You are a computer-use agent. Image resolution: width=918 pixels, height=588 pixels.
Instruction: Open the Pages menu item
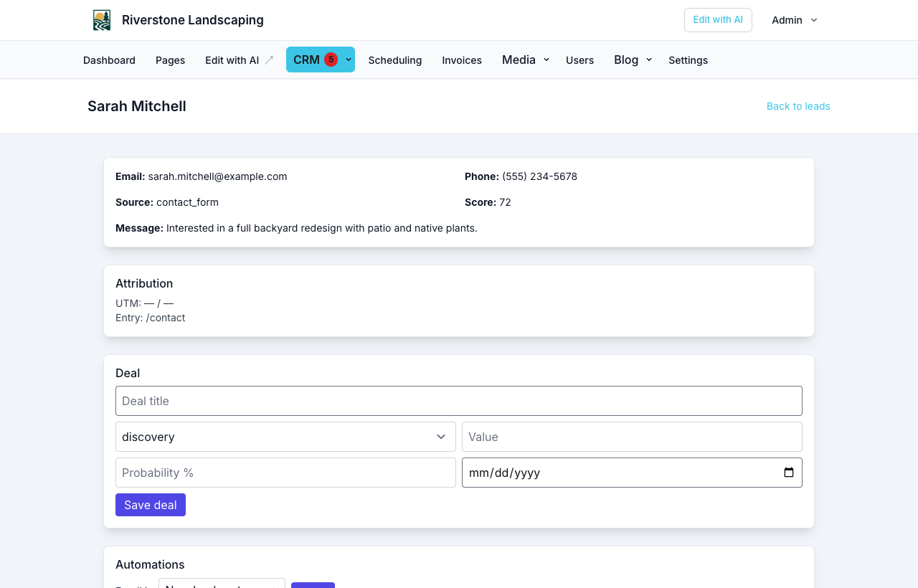point(170,60)
